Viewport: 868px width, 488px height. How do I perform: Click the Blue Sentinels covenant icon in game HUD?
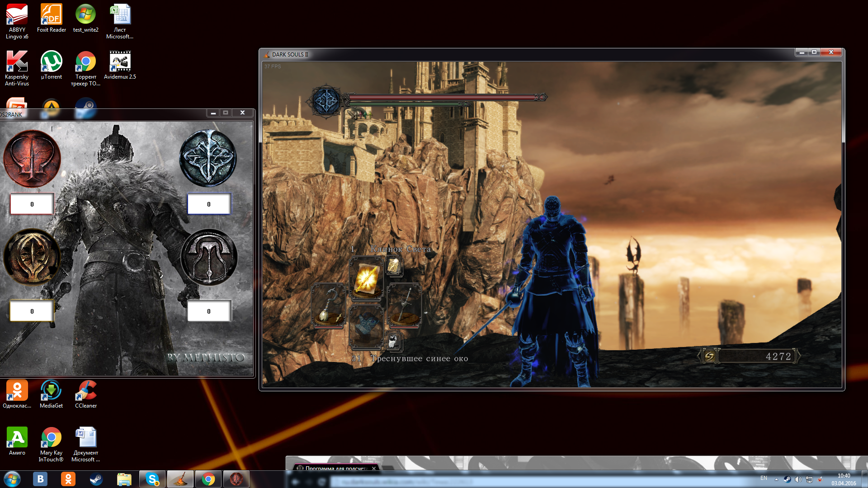pos(326,101)
